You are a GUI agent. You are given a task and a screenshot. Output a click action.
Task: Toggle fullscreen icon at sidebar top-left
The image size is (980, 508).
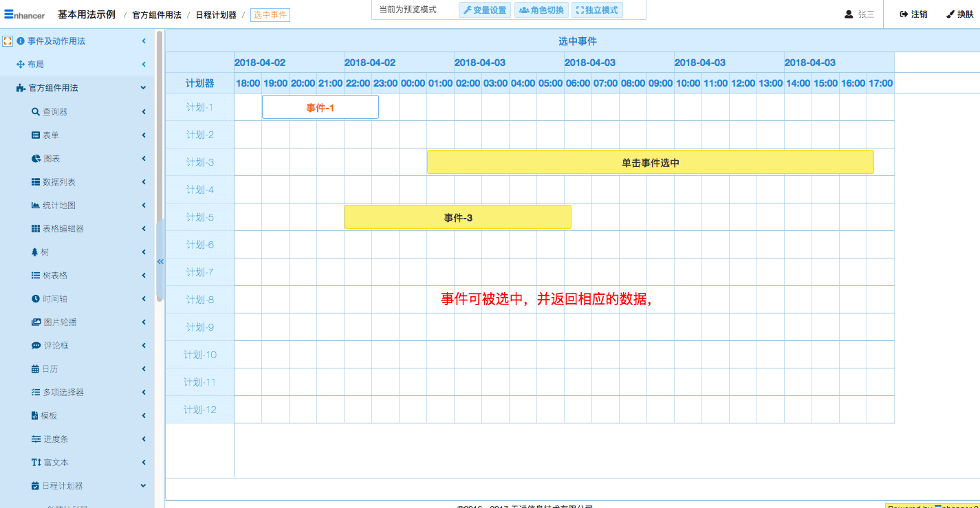8,41
